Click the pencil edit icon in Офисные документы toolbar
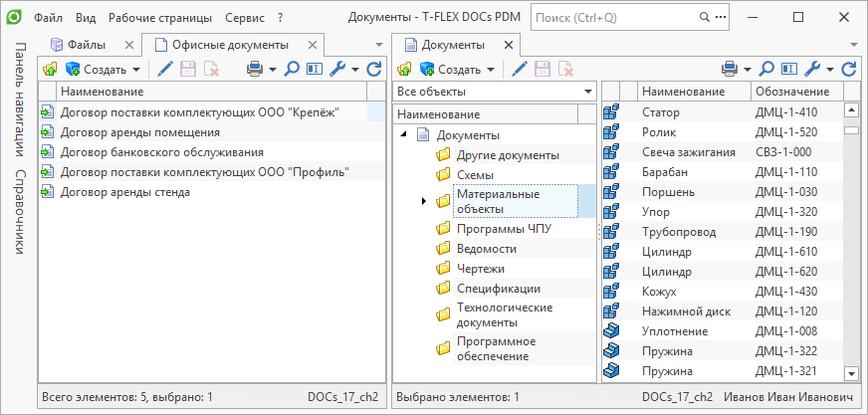This screenshot has width=868, height=415. [165, 70]
